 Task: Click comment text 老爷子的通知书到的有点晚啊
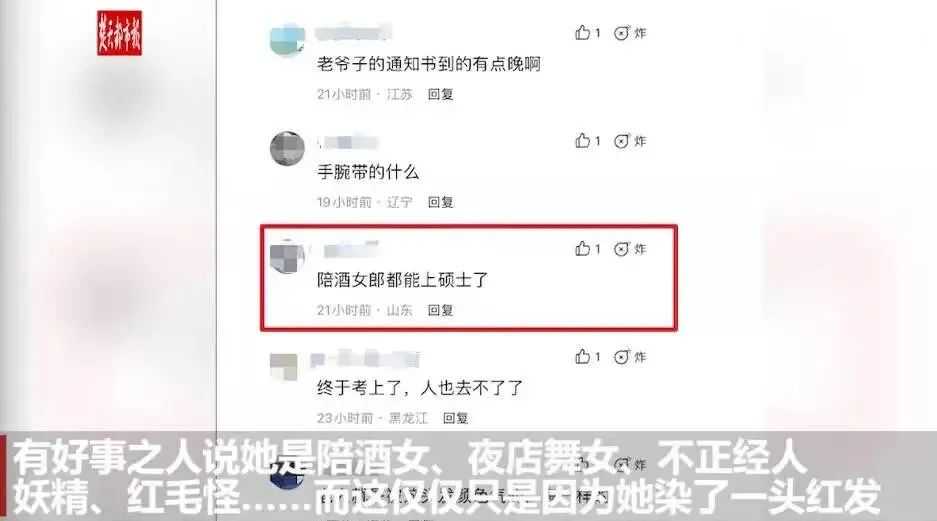(428, 63)
